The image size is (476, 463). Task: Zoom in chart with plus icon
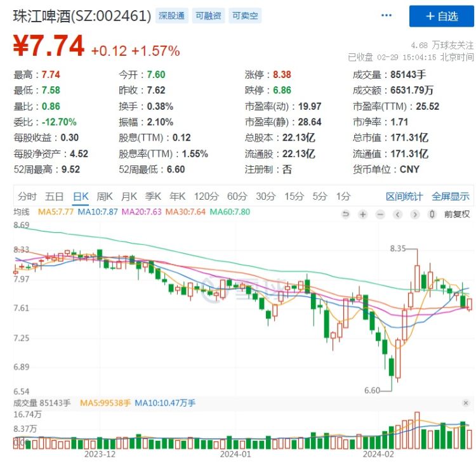[x=362, y=214]
